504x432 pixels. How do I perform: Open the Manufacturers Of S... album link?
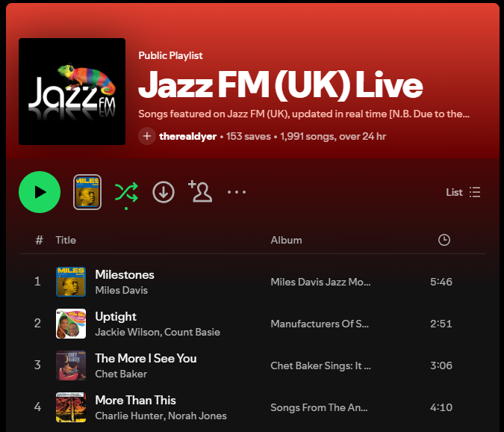tap(320, 324)
